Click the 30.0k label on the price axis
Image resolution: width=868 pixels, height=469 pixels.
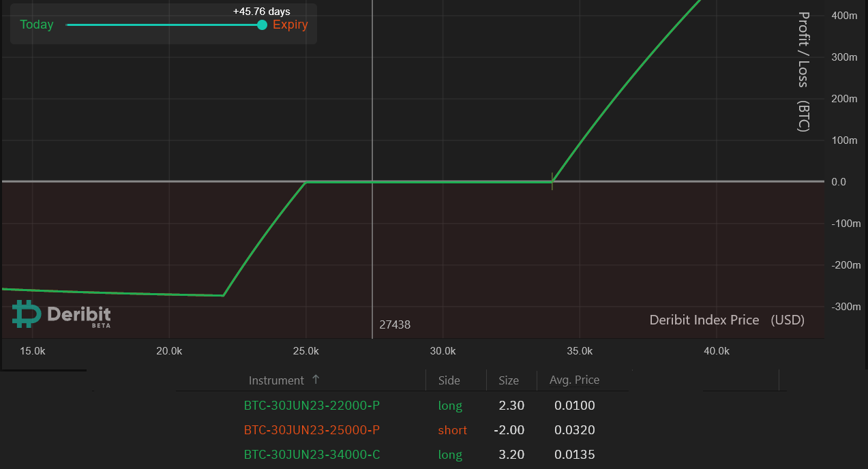coord(442,350)
